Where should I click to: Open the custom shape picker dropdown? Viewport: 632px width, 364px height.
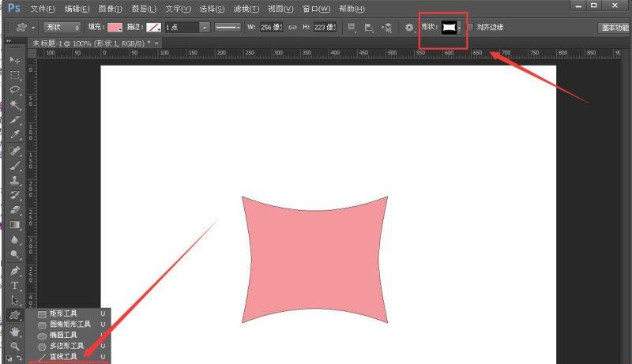[x=459, y=27]
